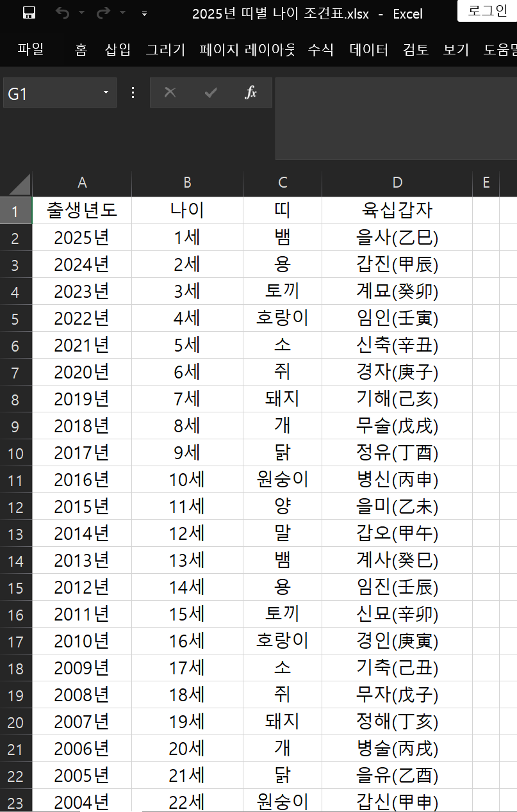The height and width of the screenshot is (812, 517).
Task: Select row 1 header
Action: 16,211
